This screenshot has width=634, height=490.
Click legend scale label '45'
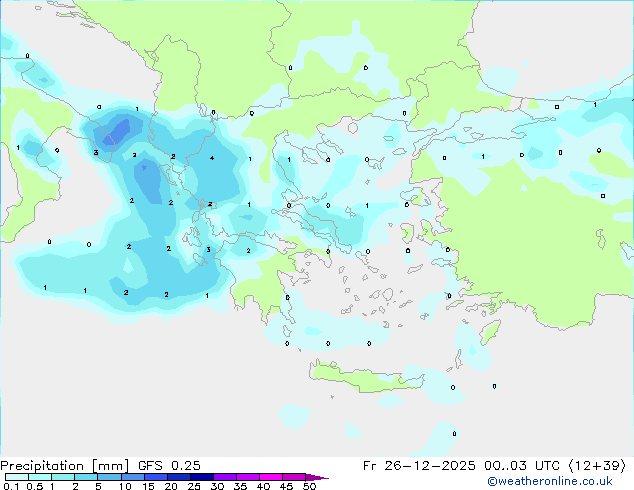287,486
